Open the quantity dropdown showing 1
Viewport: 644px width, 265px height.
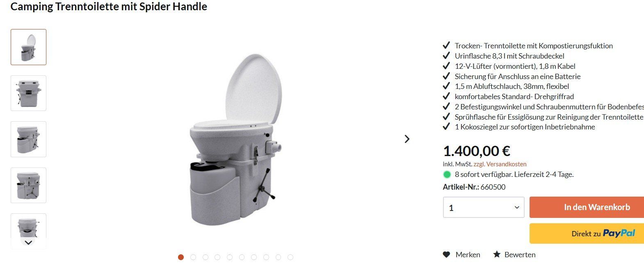click(484, 207)
